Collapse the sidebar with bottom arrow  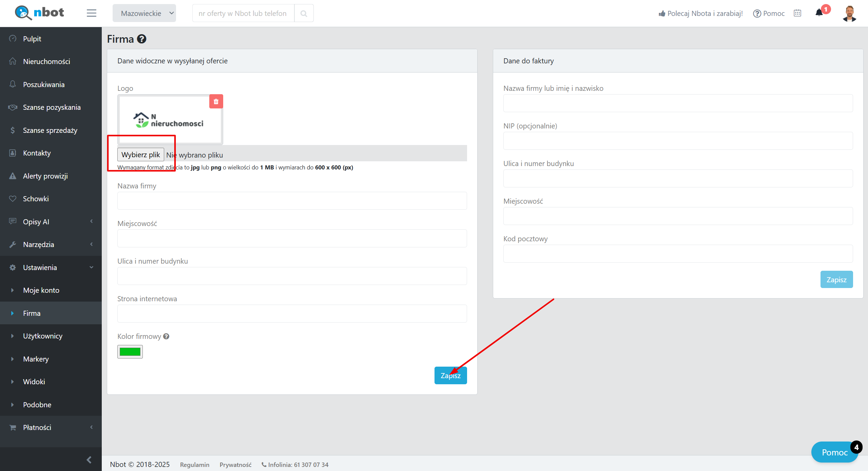pyautogui.click(x=89, y=459)
